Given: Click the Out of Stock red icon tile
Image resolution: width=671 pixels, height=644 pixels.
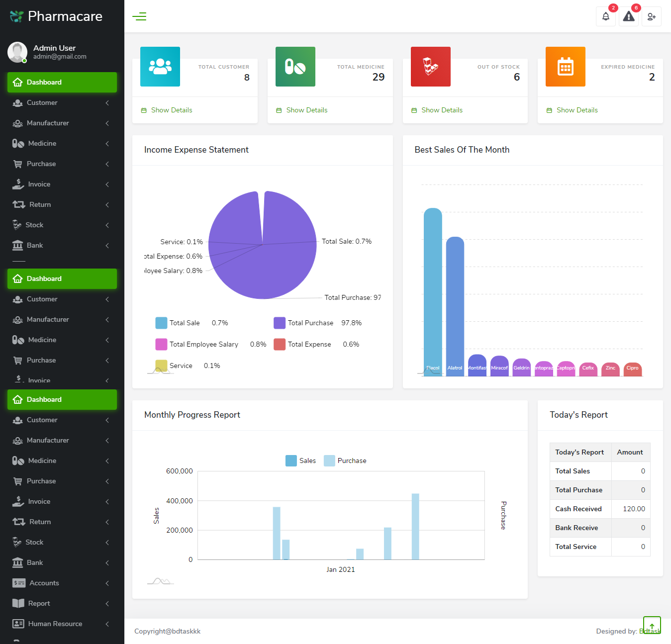Looking at the screenshot, I should click(x=430, y=67).
